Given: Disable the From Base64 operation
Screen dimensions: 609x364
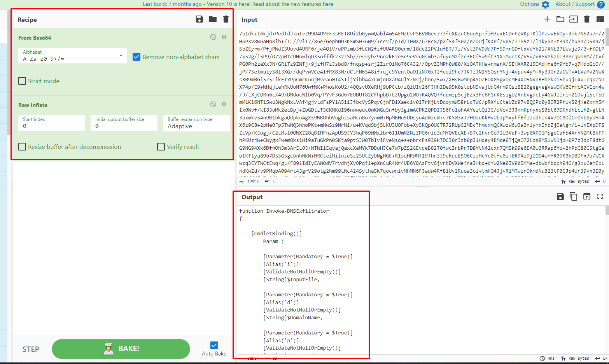Looking at the screenshot, I should [213, 37].
